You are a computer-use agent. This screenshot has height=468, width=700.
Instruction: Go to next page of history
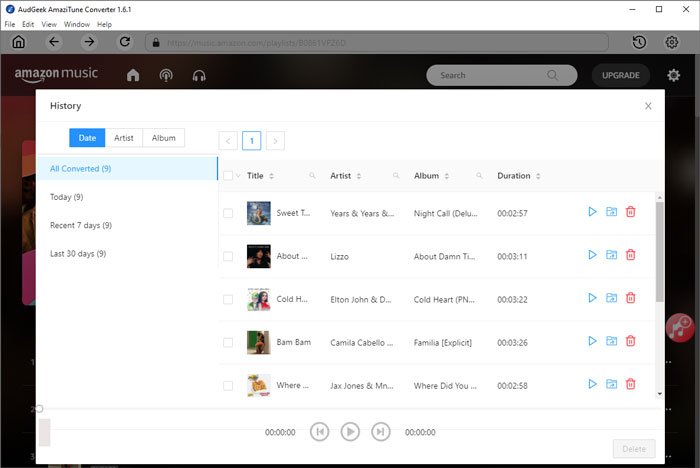tap(275, 141)
